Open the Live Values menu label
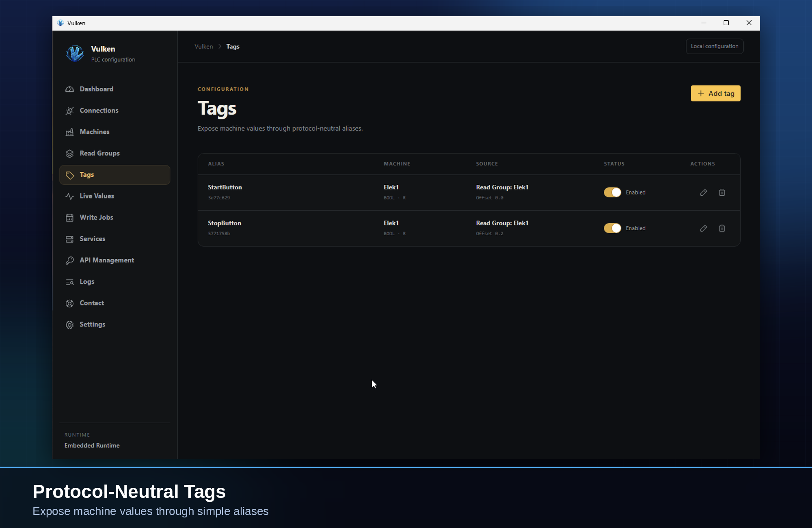The image size is (812, 528). [97, 196]
